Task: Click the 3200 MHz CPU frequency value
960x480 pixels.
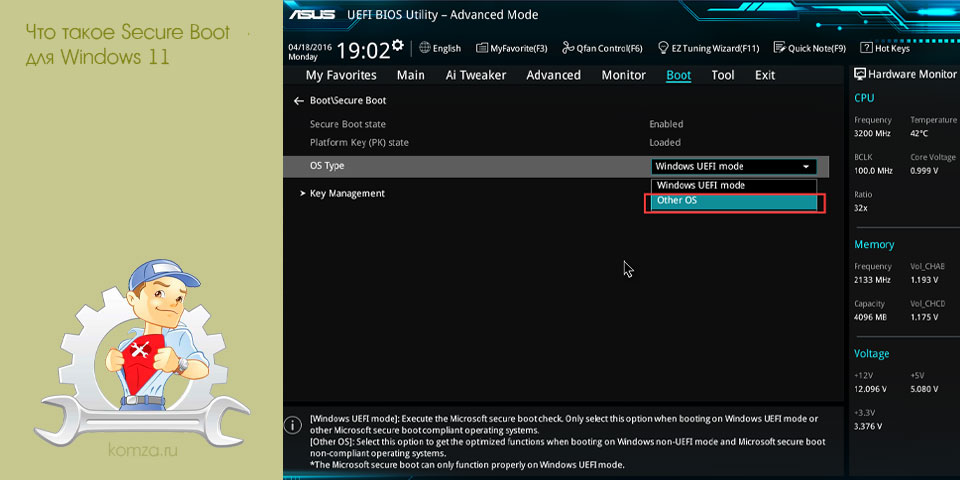Action: point(872,133)
